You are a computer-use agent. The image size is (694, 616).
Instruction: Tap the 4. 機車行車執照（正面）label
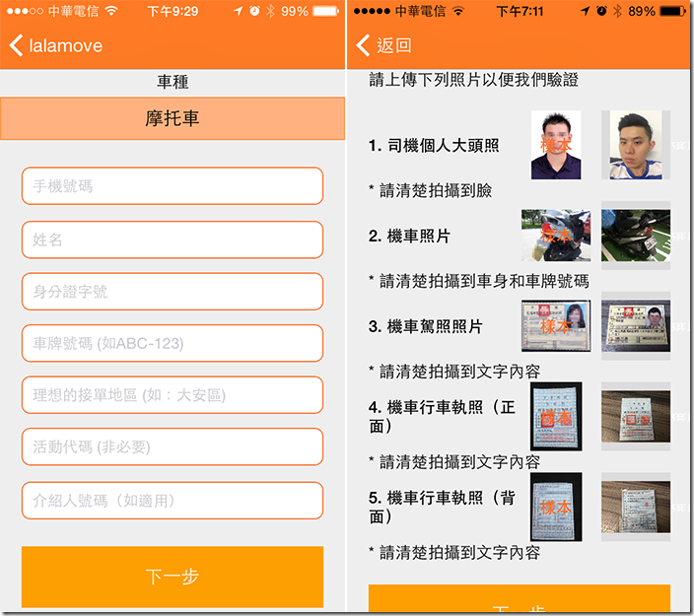pos(442,417)
